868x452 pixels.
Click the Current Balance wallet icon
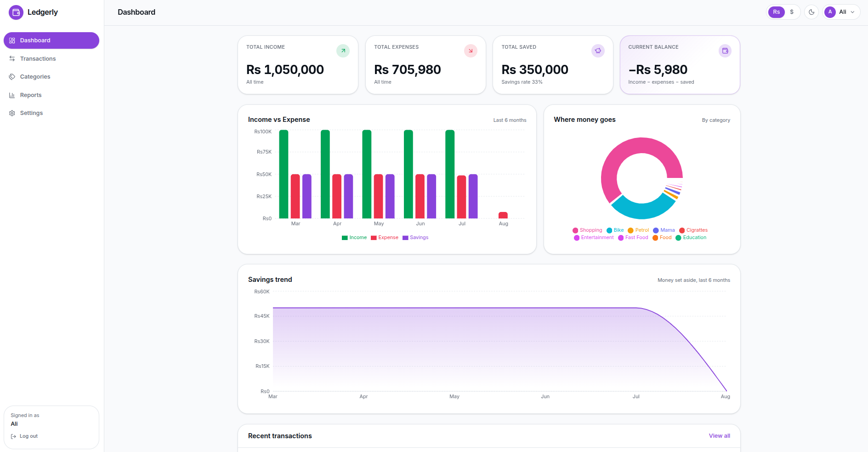click(725, 51)
